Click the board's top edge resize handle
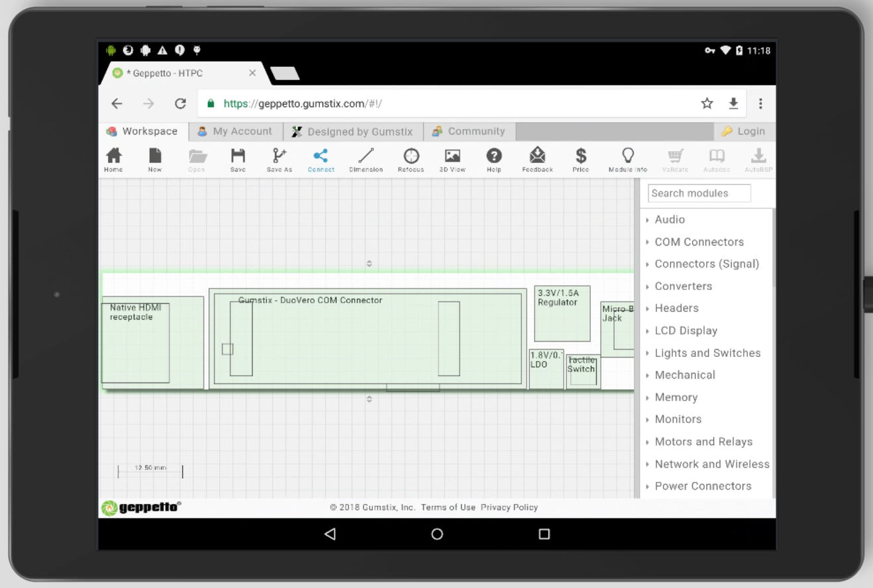The height and width of the screenshot is (588, 873). pyautogui.click(x=369, y=264)
